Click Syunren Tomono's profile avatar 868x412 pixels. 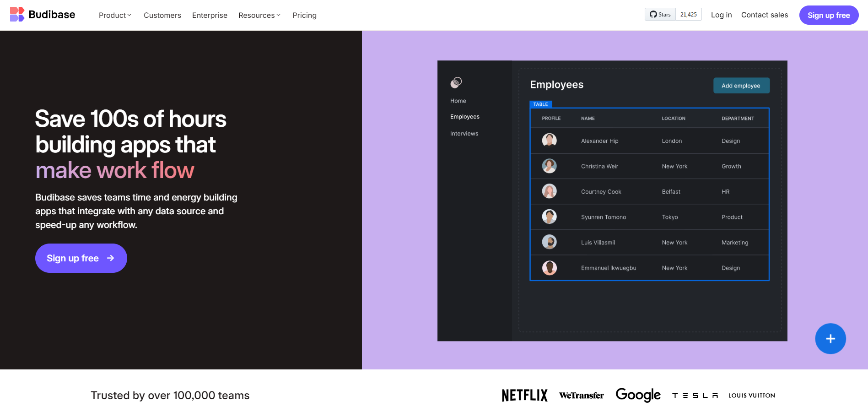pos(549,217)
